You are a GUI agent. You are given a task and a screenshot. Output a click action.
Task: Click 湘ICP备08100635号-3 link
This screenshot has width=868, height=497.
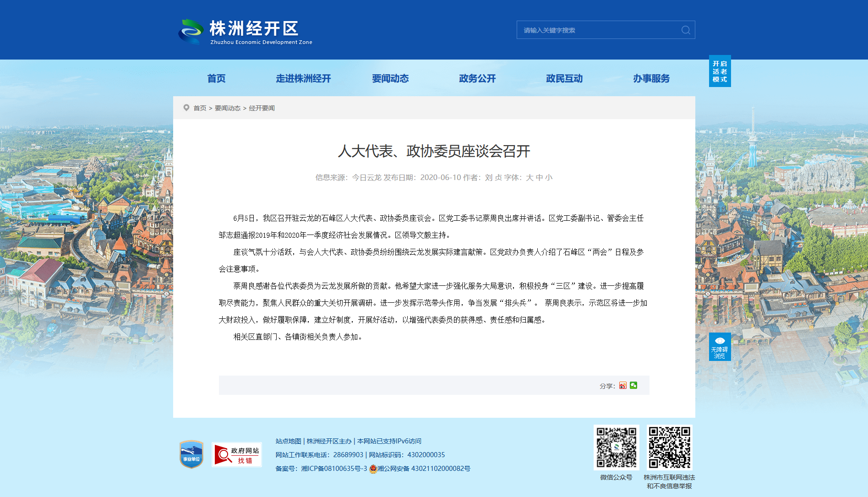click(x=334, y=469)
